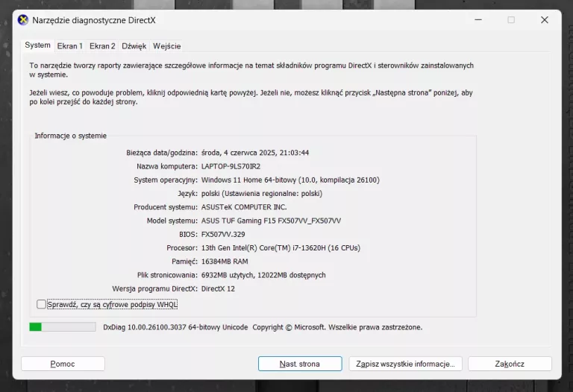The height and width of the screenshot is (392, 573).
Task: Enable the WHQL digital signatures checkbox
Action: [x=41, y=304]
